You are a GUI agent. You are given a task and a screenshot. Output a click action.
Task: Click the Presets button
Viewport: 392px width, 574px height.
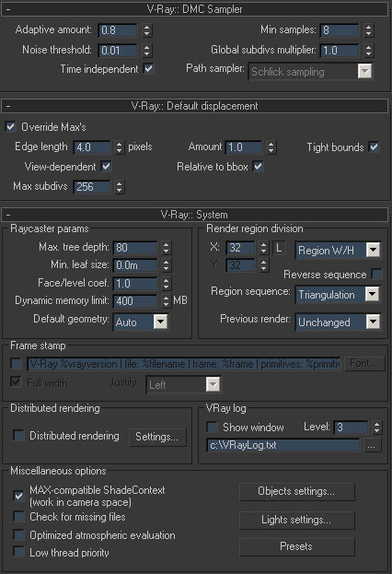(297, 547)
